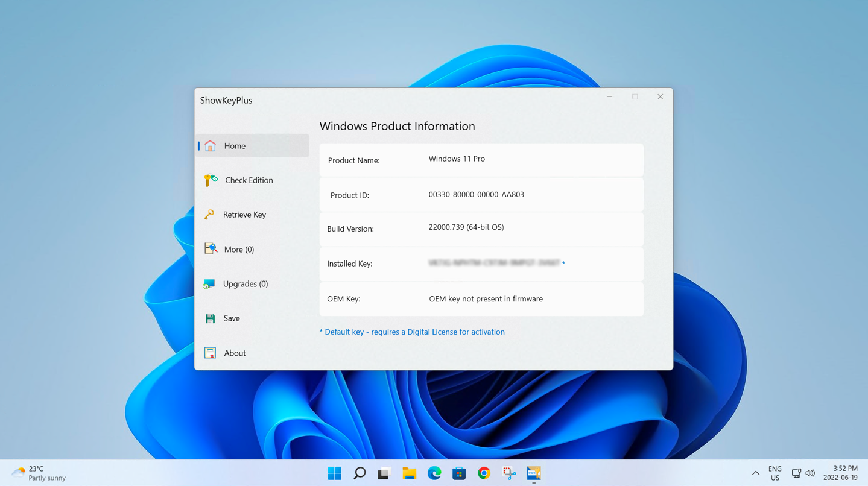Open Google Chrome from taskbar
The height and width of the screenshot is (486, 868).
484,473
